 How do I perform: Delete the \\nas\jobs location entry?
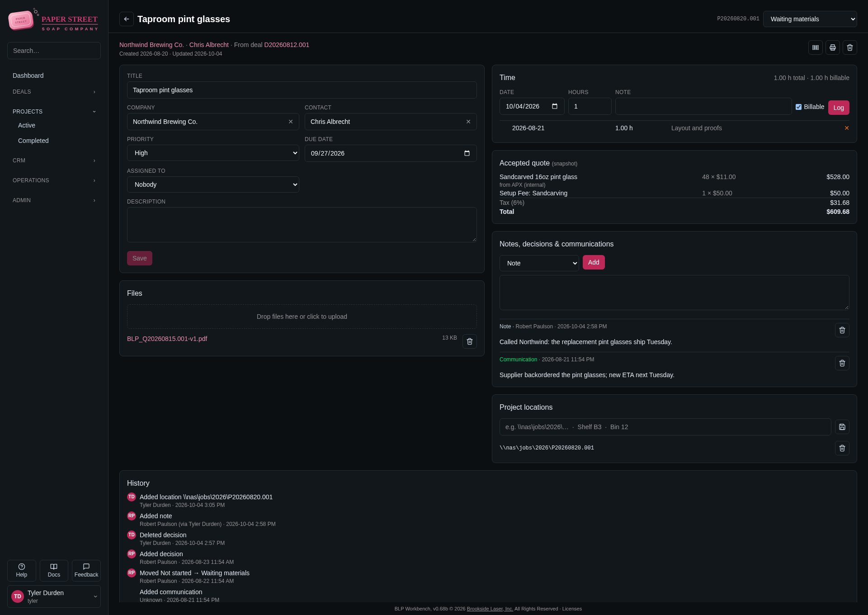[842, 448]
